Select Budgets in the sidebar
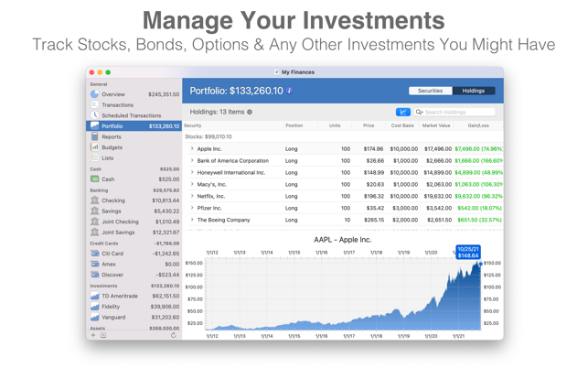 point(134,147)
